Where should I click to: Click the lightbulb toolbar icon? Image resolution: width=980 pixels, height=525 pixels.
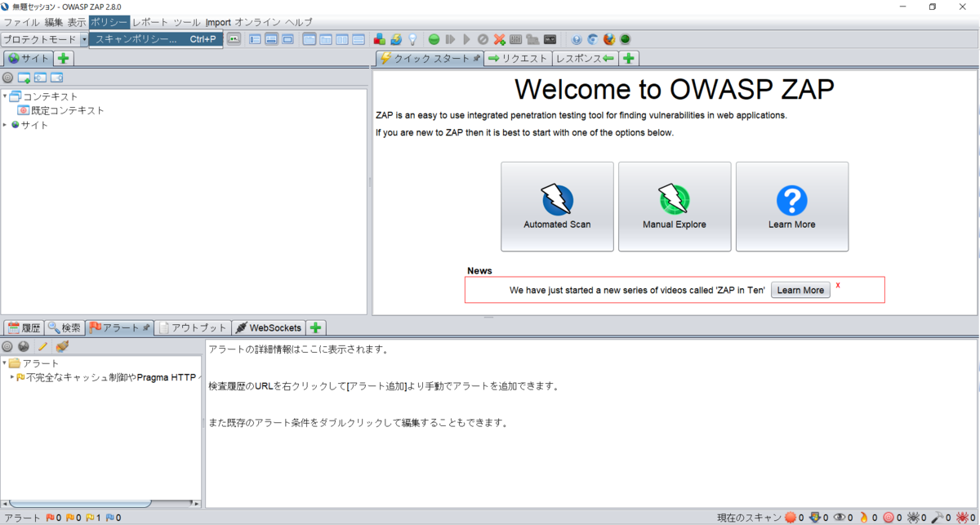pos(412,39)
